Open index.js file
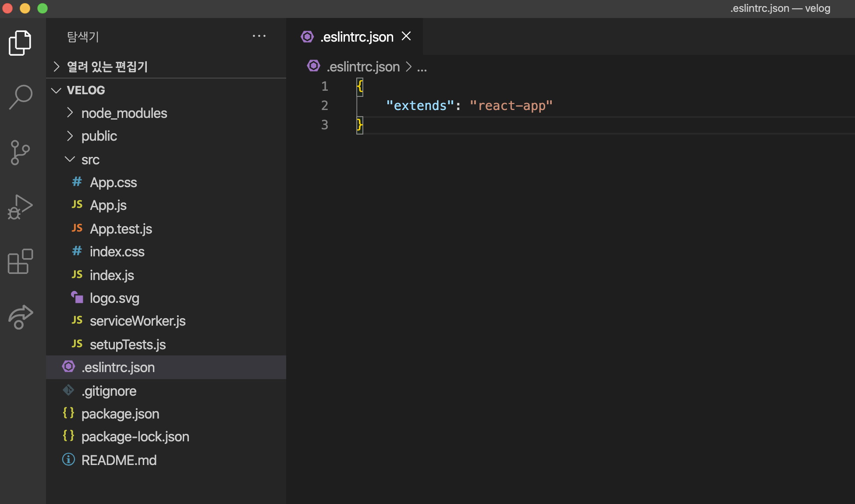Viewport: 855px width, 504px height. click(166, 275)
